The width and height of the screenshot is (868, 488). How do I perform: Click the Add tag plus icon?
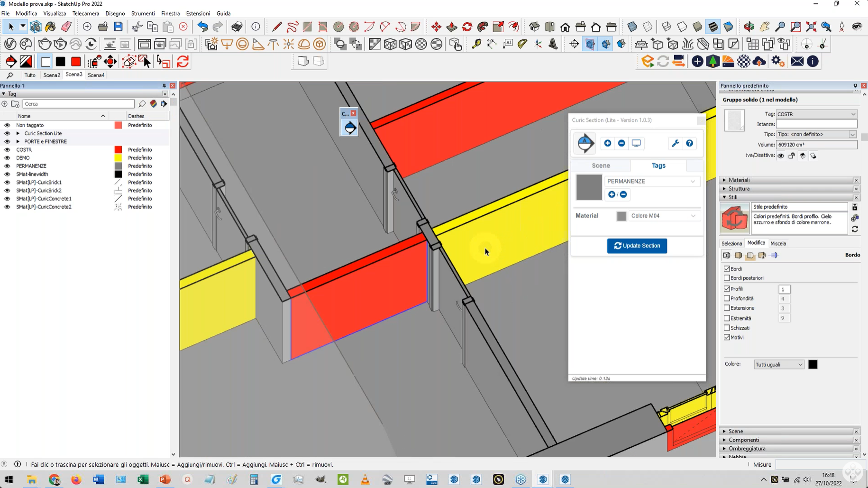(5, 104)
